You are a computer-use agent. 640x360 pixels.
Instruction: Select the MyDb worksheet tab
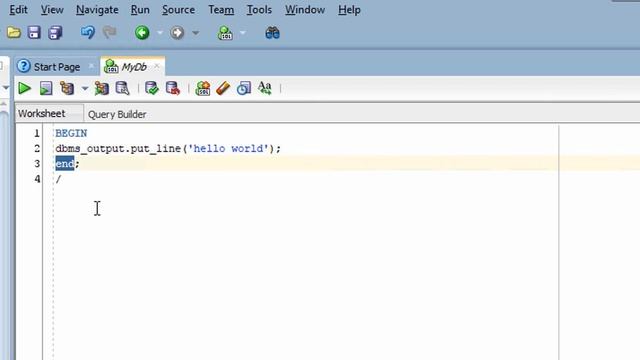click(x=134, y=67)
